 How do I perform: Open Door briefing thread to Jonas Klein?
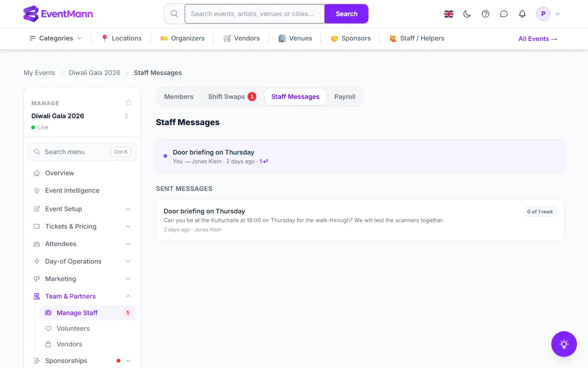pos(360,156)
